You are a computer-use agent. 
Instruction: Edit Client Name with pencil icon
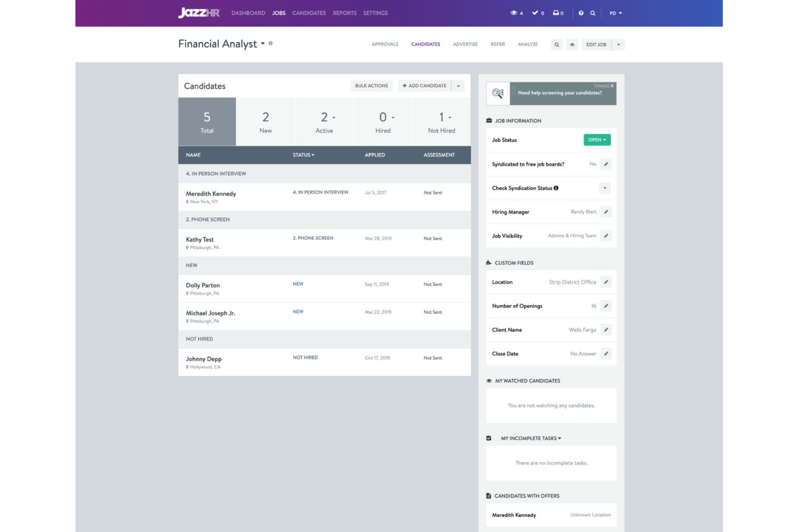[x=606, y=330]
